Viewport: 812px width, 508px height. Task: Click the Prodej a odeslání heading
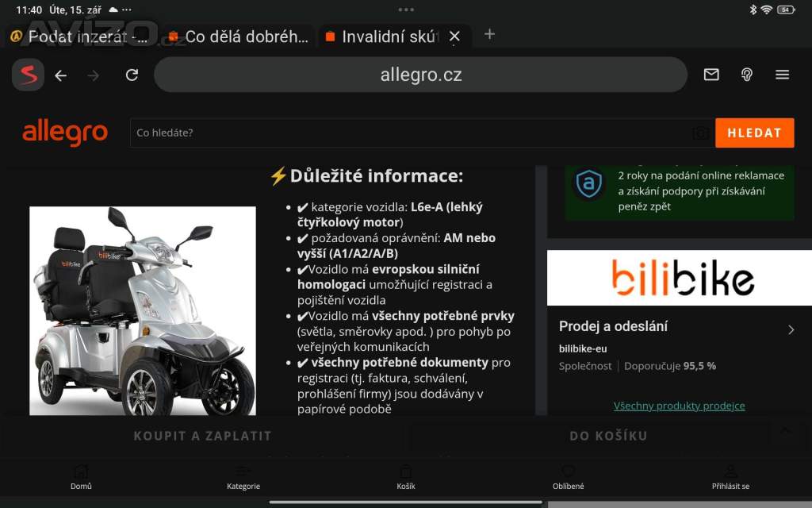point(613,326)
